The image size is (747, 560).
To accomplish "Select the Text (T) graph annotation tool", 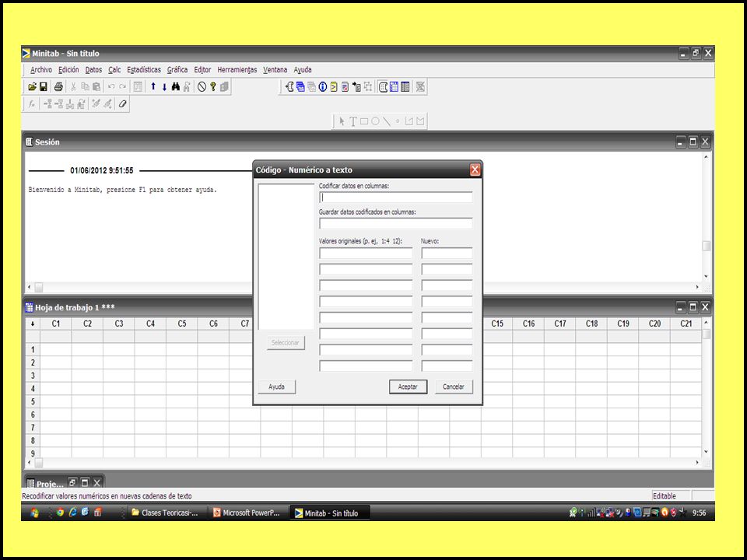I will 353,121.
